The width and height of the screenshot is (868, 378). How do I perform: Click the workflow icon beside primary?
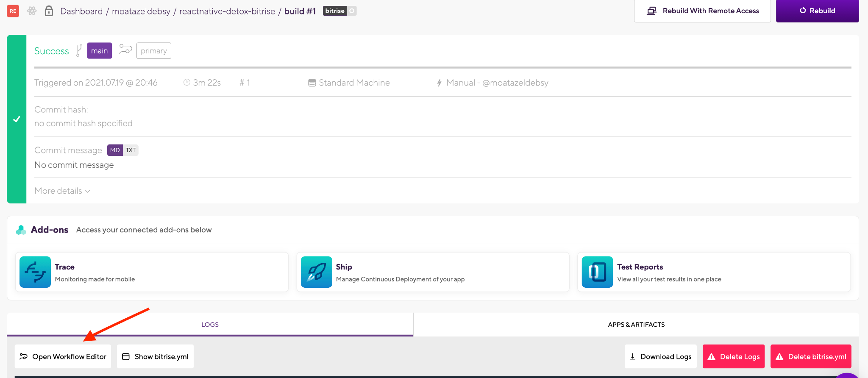125,50
